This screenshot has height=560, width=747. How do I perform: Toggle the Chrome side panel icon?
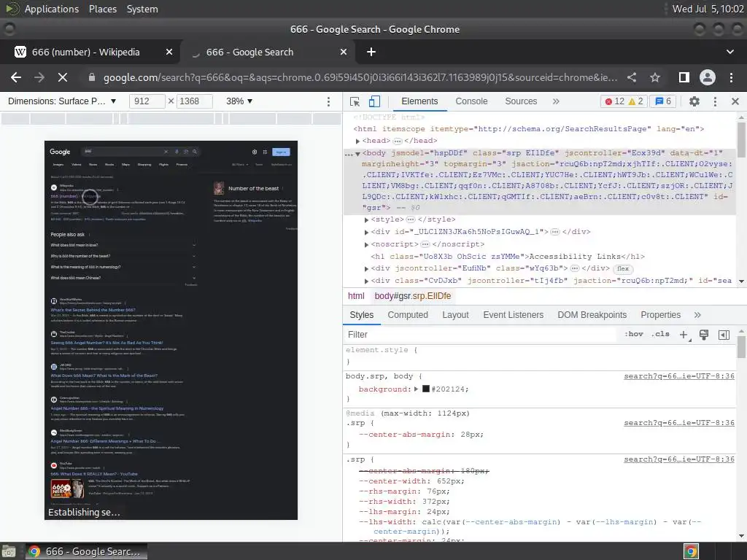(684, 77)
